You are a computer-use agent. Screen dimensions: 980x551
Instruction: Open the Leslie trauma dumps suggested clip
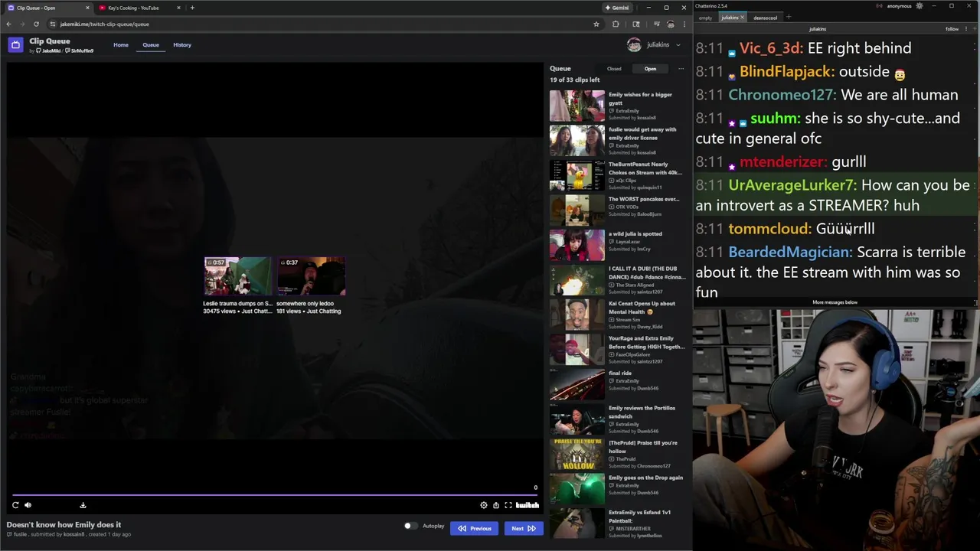click(x=237, y=285)
